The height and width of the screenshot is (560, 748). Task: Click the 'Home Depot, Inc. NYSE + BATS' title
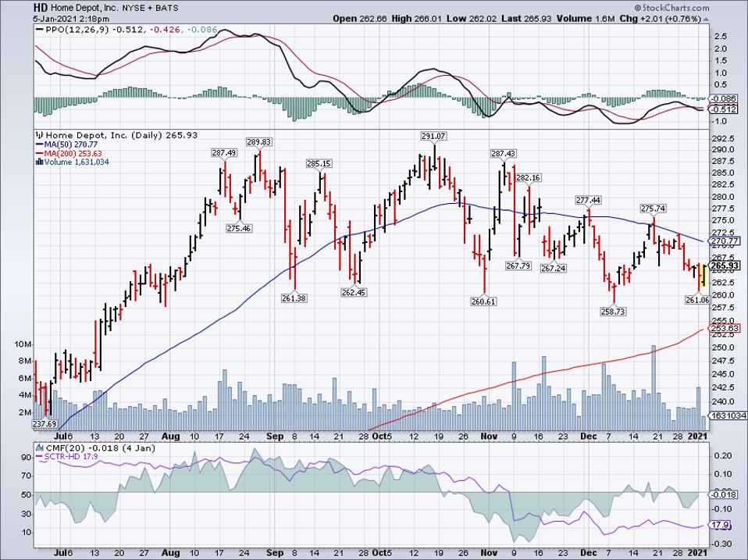114,8
